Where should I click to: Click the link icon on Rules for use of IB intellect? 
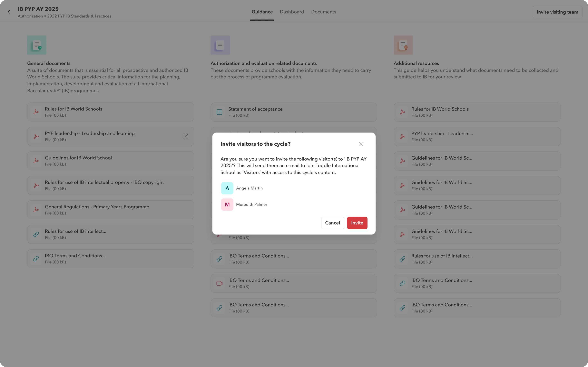point(36,234)
